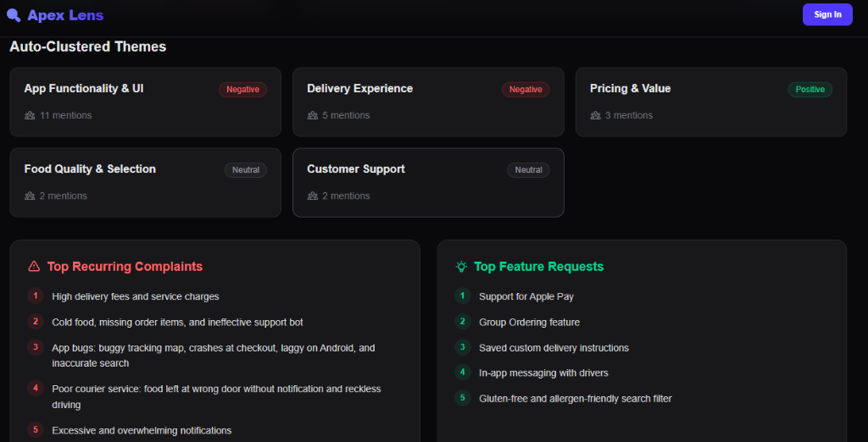Select 'App bugs: buggy tracking map' complaint

pyautogui.click(x=214, y=356)
